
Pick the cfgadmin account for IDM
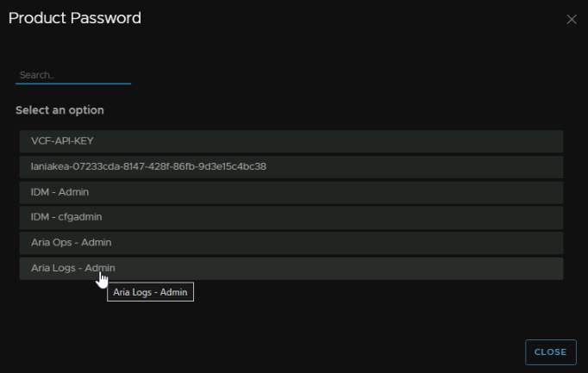pos(291,218)
